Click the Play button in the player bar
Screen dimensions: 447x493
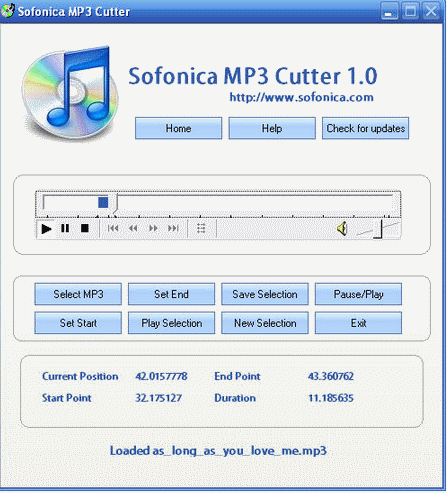click(46, 229)
